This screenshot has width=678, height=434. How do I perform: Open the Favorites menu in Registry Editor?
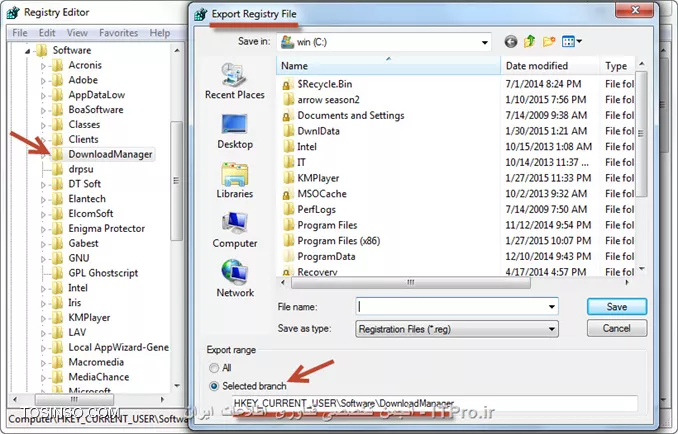coord(118,33)
